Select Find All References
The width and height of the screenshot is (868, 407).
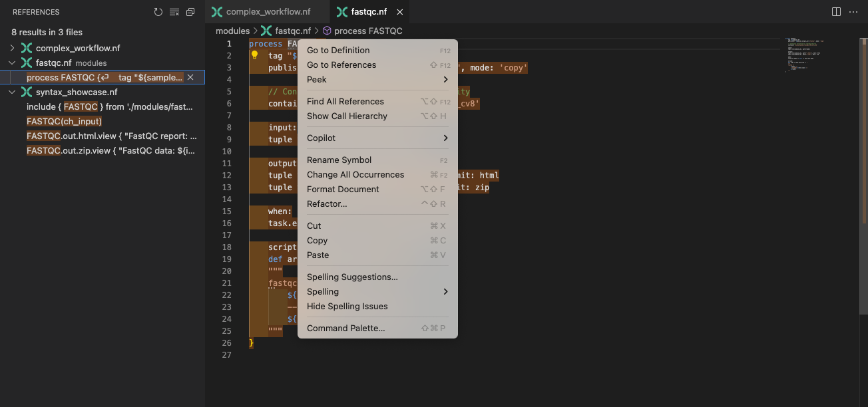tap(377, 102)
